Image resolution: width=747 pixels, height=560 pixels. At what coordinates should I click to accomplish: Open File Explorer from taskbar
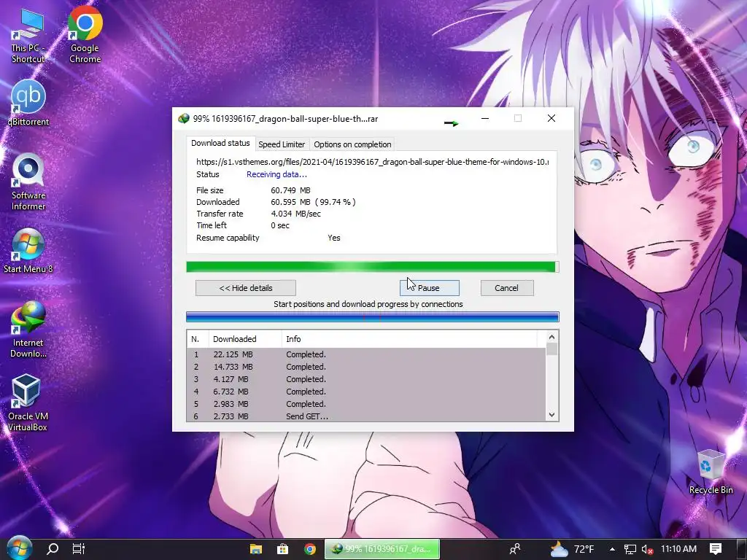[256, 549]
